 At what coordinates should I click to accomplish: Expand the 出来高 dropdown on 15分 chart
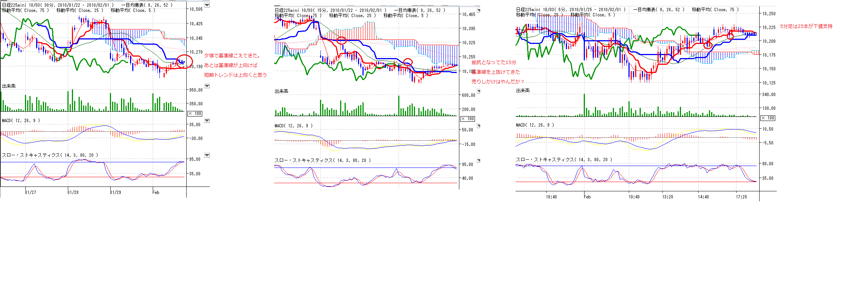[x=479, y=91]
